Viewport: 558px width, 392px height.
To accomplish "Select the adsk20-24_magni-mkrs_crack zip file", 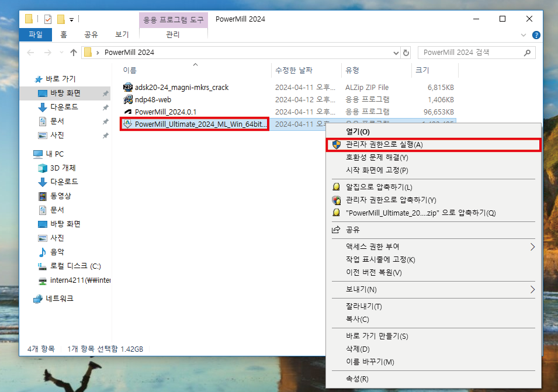I will coord(182,88).
